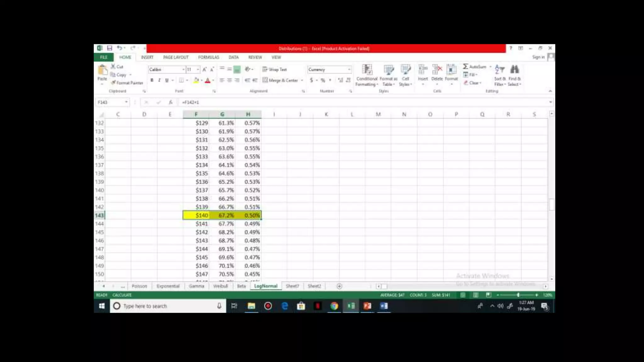This screenshot has height=362, width=644.
Task: Open PowerPoint from the Windows taskbar
Action: [367, 306]
